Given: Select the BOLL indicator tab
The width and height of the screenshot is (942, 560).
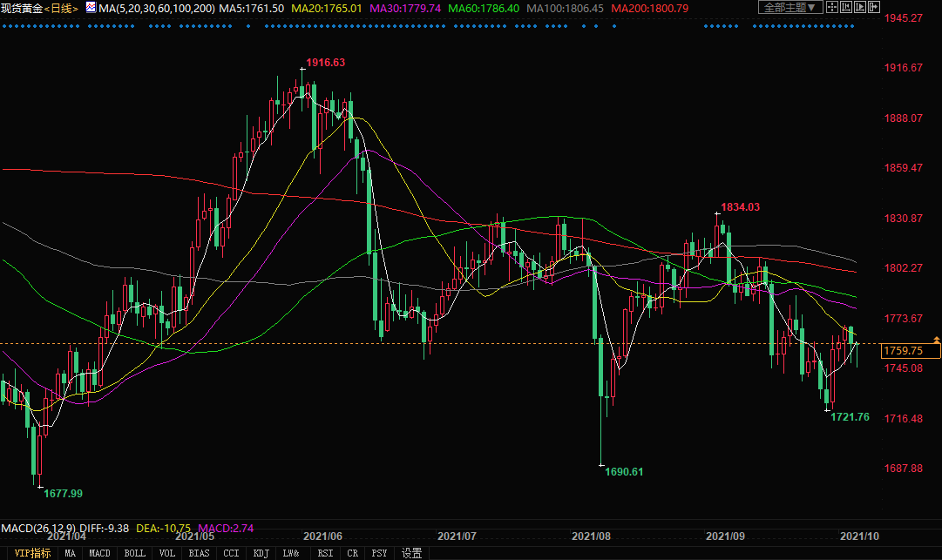Looking at the screenshot, I should pos(134,553).
